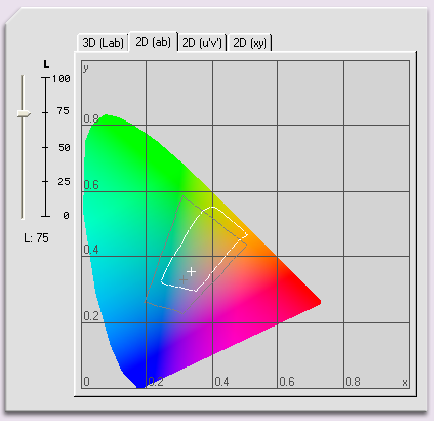
Task: Click the 50 mark on L scale
Action: tap(64, 147)
